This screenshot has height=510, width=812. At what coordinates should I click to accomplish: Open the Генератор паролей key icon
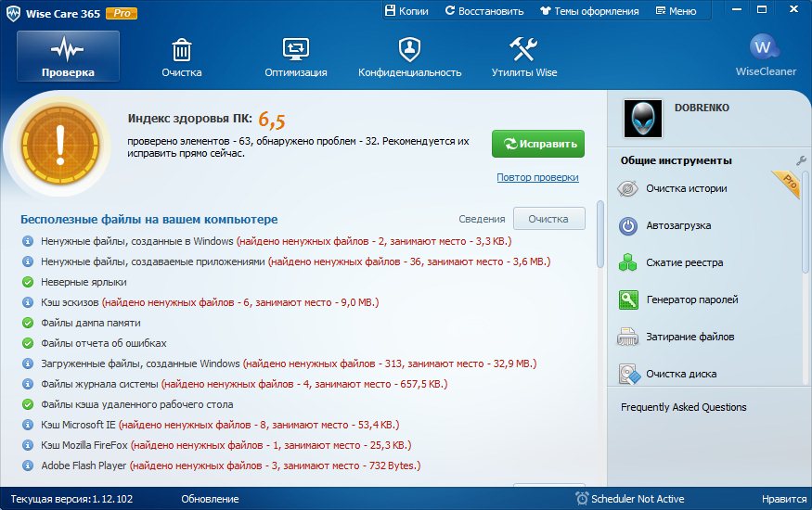pyautogui.click(x=628, y=300)
